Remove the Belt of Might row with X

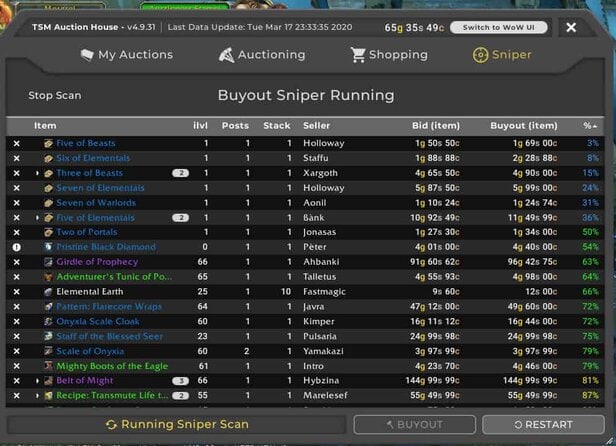coord(16,381)
